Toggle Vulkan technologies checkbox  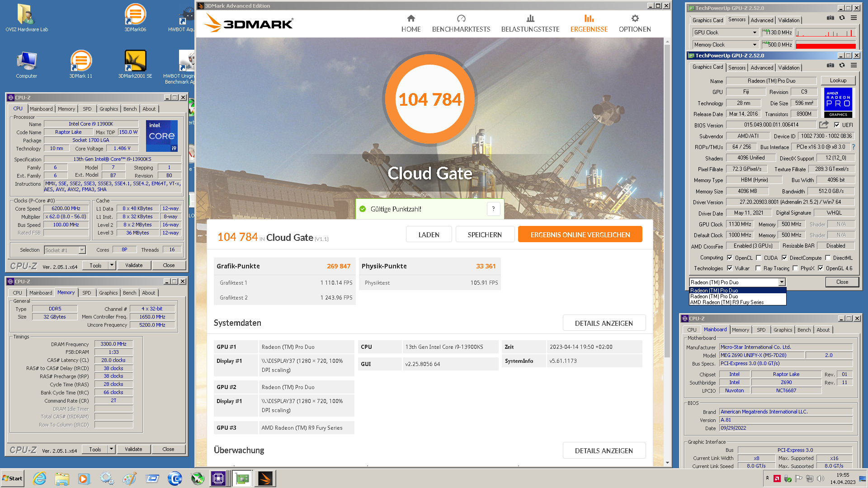pos(729,268)
